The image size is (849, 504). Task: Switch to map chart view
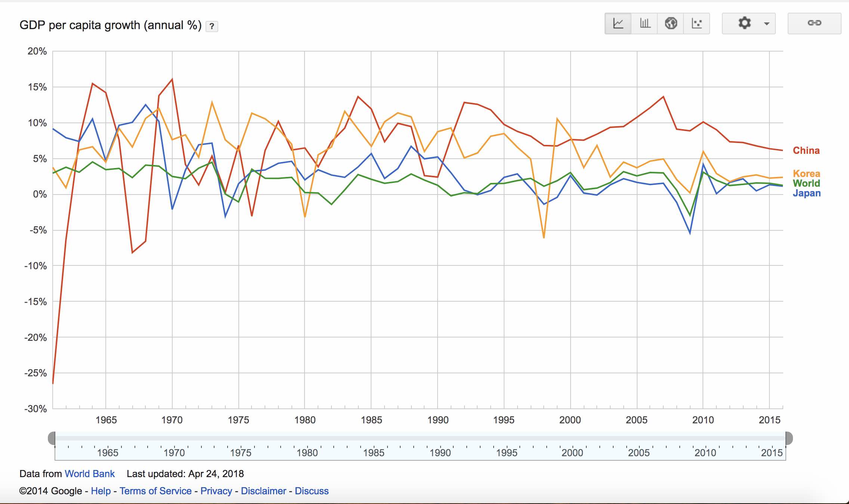click(x=671, y=24)
